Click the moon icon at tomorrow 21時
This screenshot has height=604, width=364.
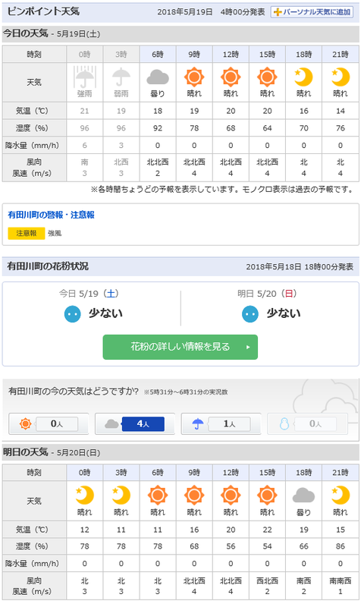tap(340, 495)
